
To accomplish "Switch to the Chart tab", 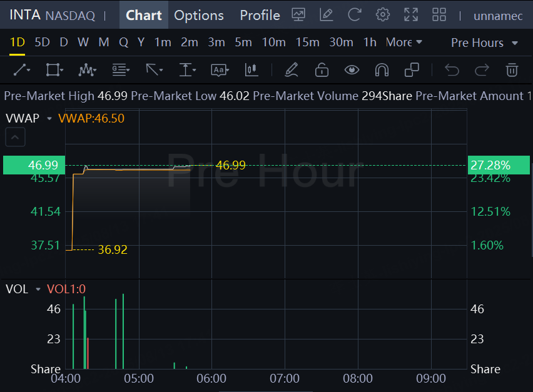I will click(144, 15).
